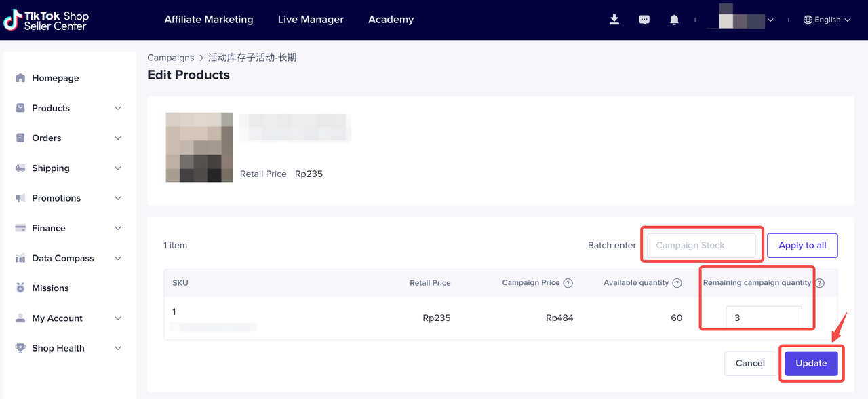
Task: Open the Affiliate Marketing menu
Action: 209,20
